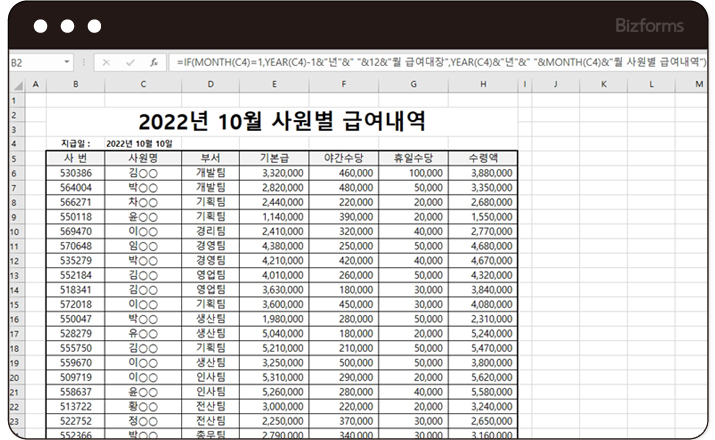Select column header E
Screen dimensions: 715x440
click(x=275, y=85)
